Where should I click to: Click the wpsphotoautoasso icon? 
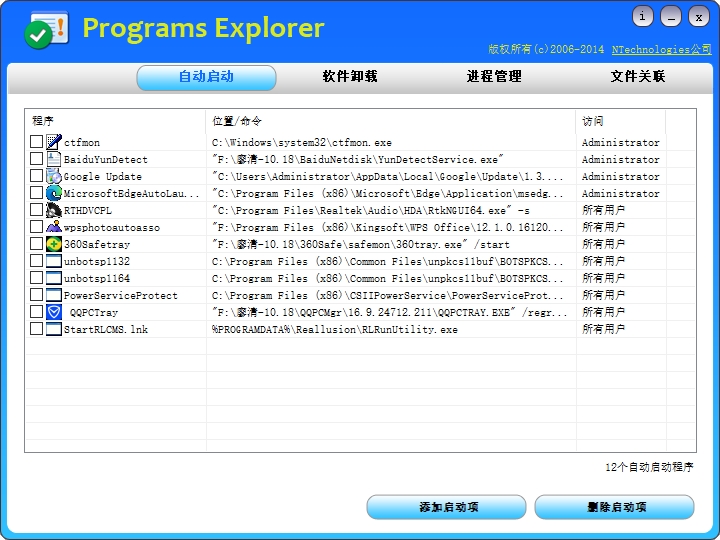54,227
